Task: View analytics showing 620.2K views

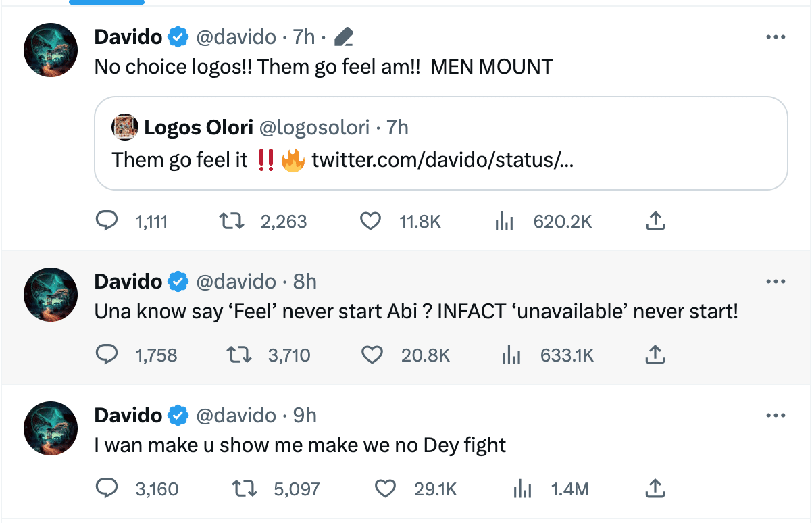Action: click(x=505, y=221)
